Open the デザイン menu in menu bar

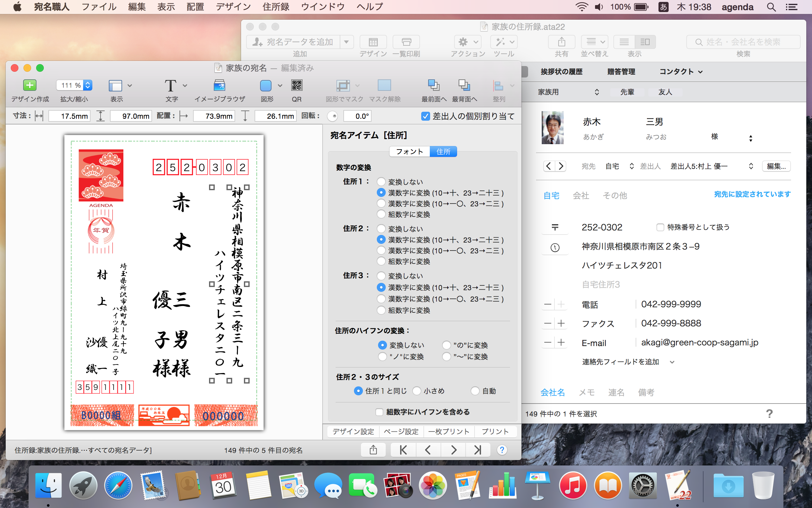pos(233,7)
